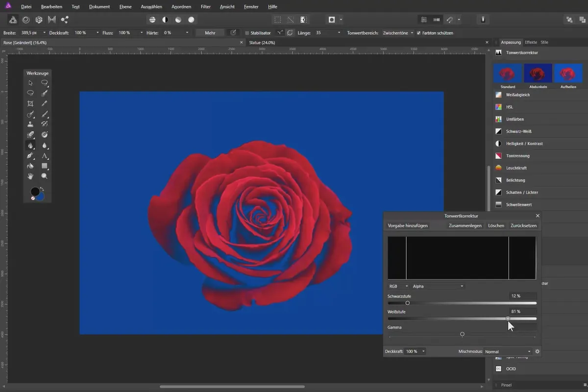Image resolution: width=588 pixels, height=392 pixels.
Task: Select the selection brush tool
Action: [45, 93]
